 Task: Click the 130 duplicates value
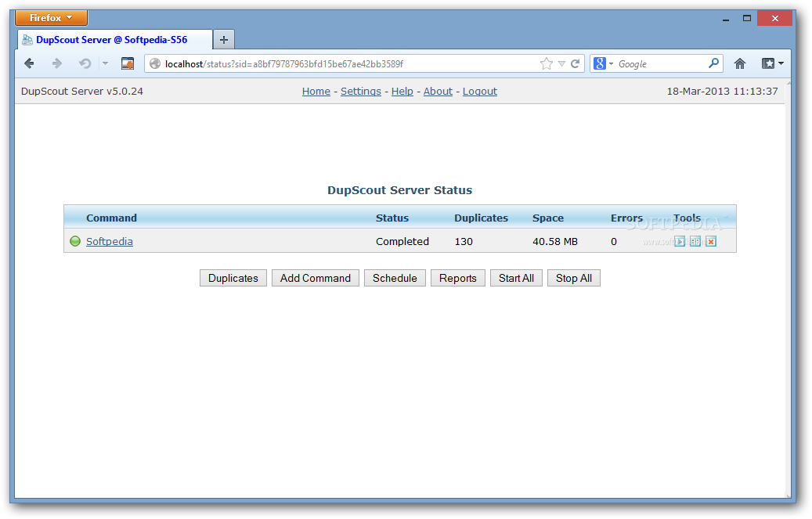point(464,241)
